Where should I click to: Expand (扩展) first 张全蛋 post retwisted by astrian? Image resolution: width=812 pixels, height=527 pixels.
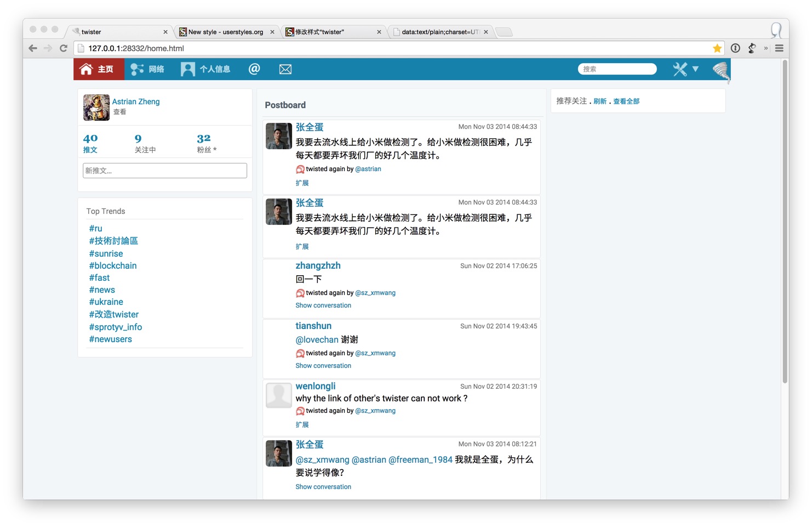pos(302,183)
